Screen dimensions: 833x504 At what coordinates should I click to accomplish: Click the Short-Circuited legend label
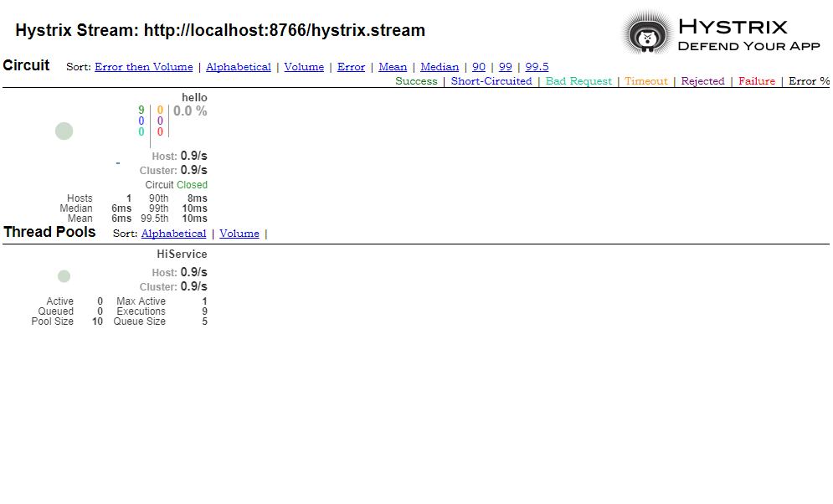(x=491, y=81)
